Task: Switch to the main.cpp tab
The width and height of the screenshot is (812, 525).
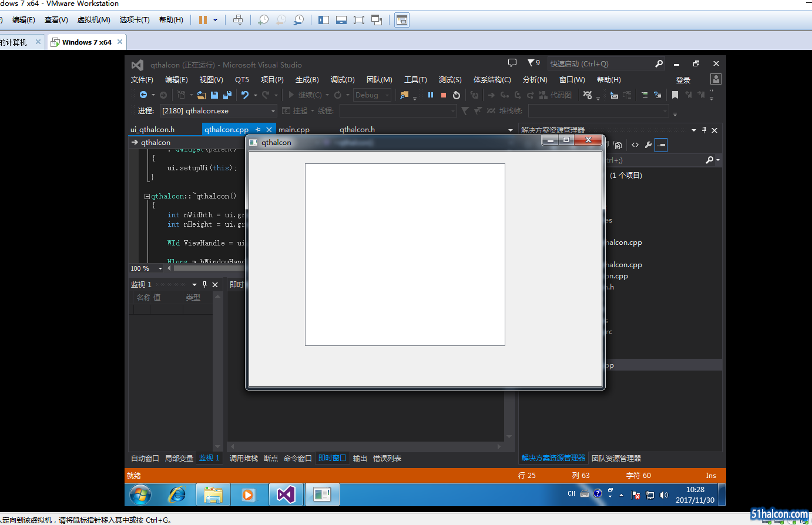Action: click(x=294, y=130)
